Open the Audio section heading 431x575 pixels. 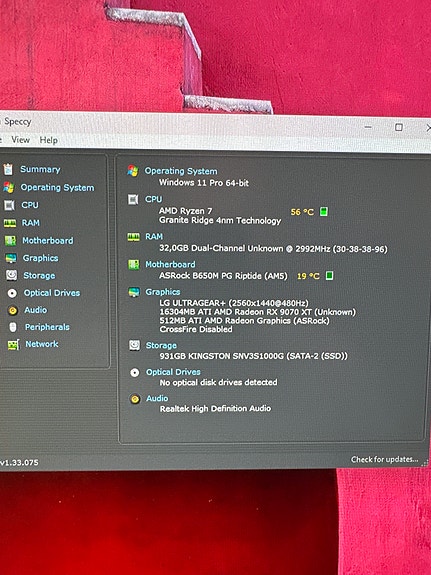click(x=157, y=398)
